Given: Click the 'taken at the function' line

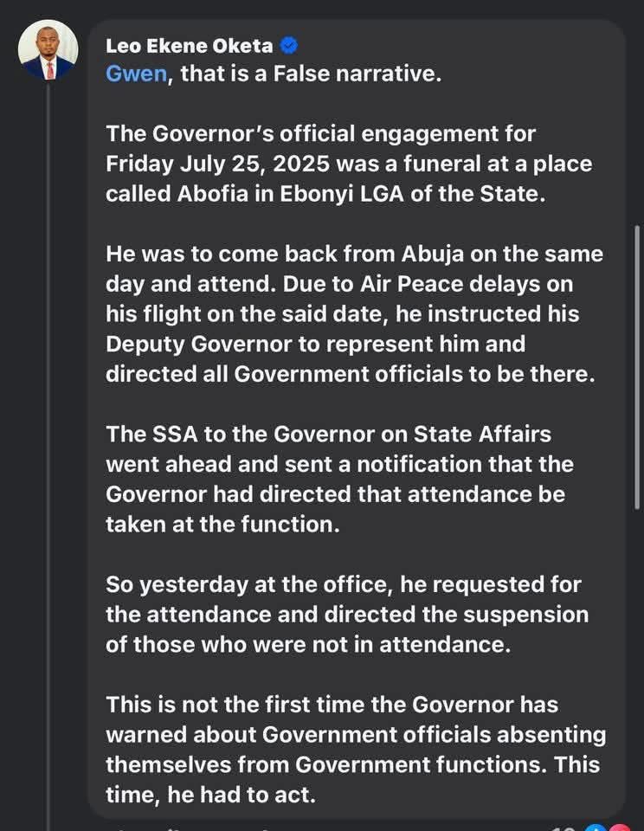Looking at the screenshot, I should (x=221, y=524).
